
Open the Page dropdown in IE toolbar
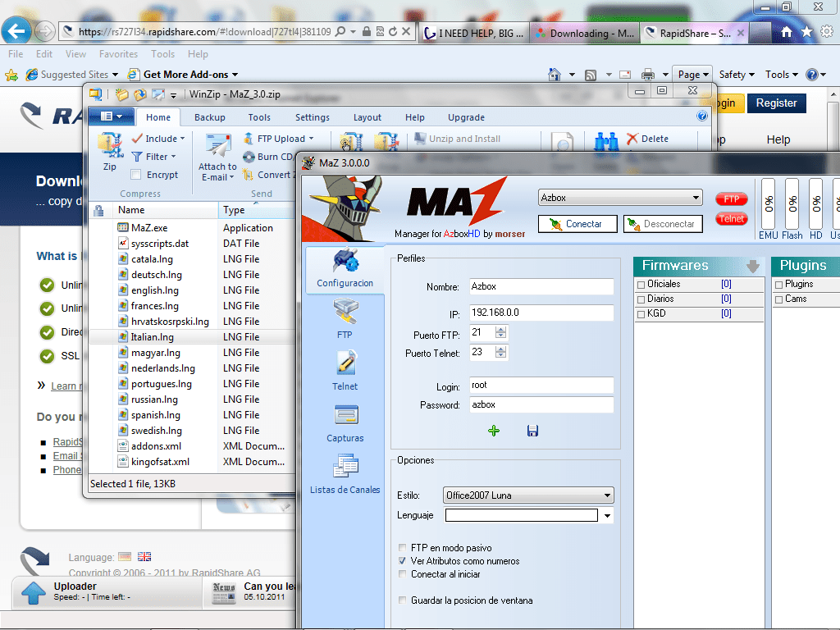click(x=693, y=75)
